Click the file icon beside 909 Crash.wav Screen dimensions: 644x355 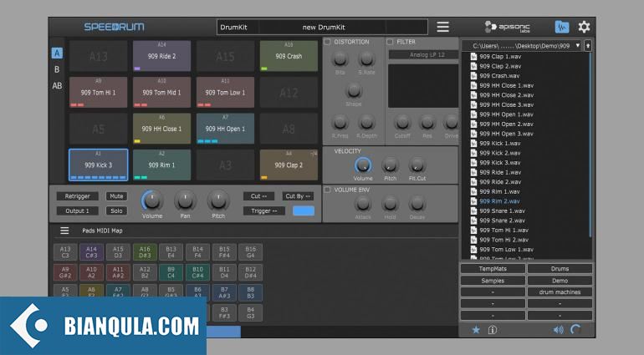(473, 76)
